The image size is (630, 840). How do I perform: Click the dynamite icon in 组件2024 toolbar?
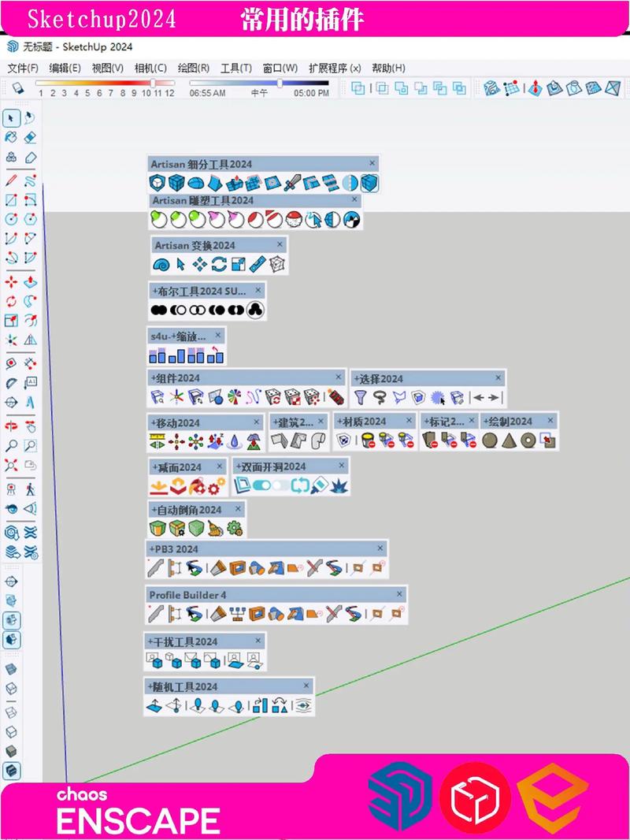[x=336, y=397]
